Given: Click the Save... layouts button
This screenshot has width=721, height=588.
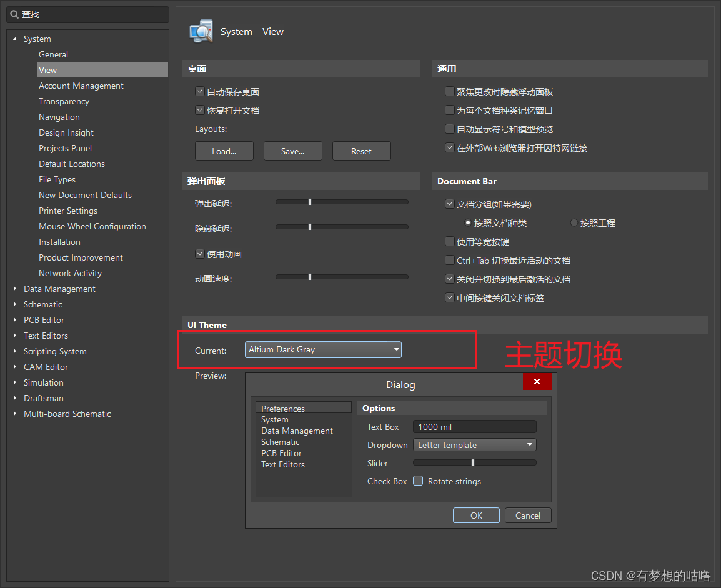Looking at the screenshot, I should click(292, 151).
